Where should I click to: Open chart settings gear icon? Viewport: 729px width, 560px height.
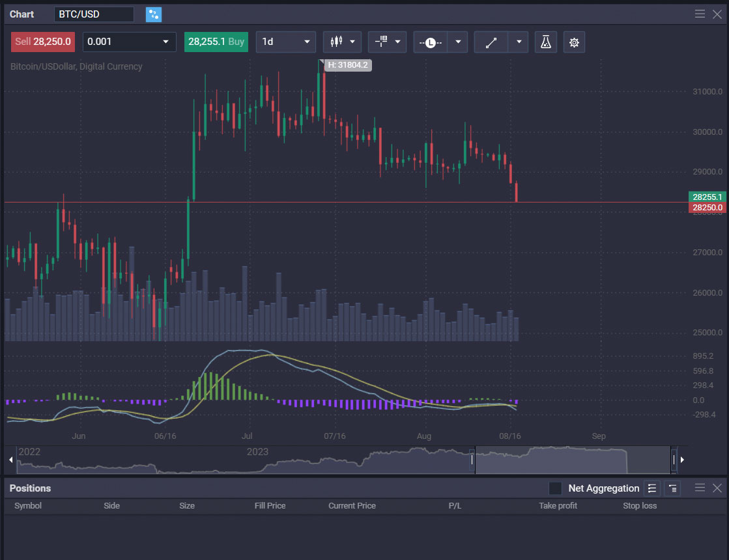coord(574,42)
